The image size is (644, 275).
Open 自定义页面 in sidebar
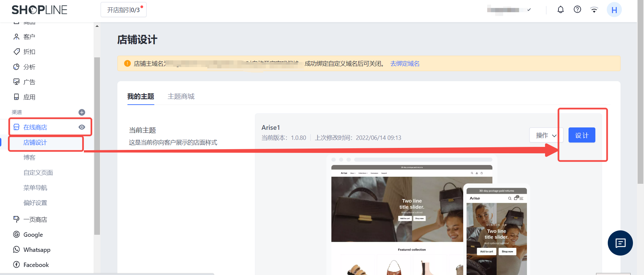pyautogui.click(x=38, y=173)
